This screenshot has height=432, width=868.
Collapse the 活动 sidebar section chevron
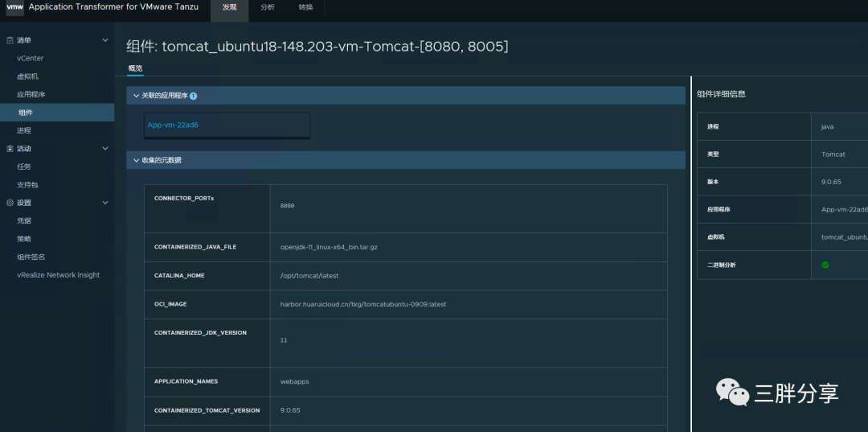(x=105, y=149)
